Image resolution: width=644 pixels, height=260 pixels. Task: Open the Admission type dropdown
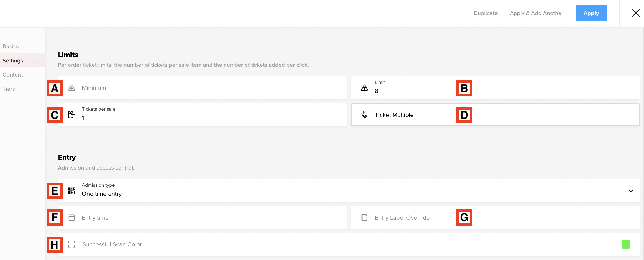pyautogui.click(x=349, y=191)
